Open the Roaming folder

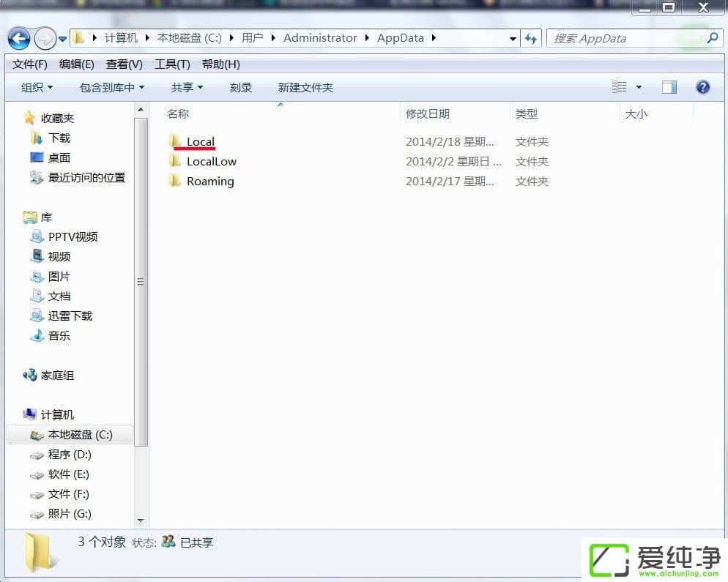click(209, 182)
